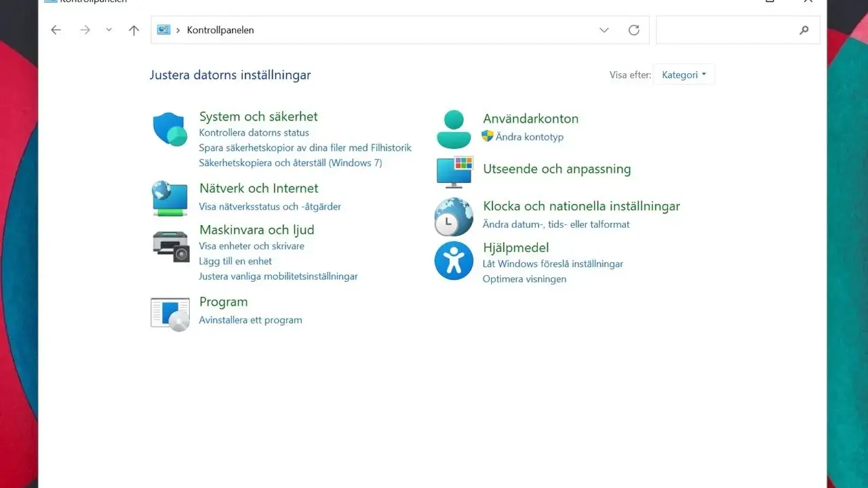Open Kontrollera datorns status

click(x=254, y=133)
